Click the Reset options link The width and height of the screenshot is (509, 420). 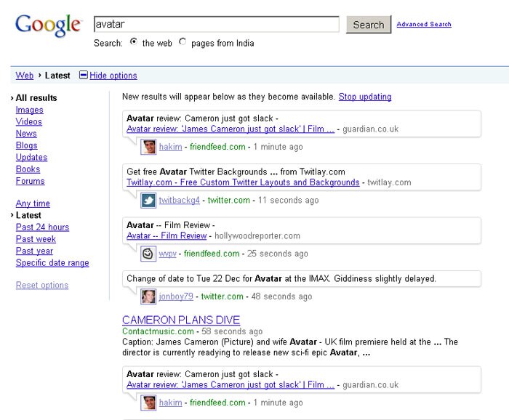click(42, 285)
